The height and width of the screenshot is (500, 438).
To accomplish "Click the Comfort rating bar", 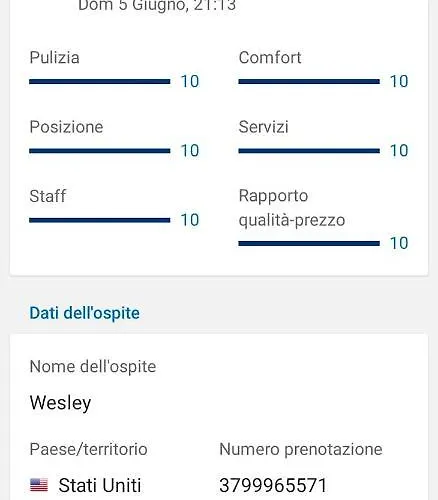I will point(309,82).
